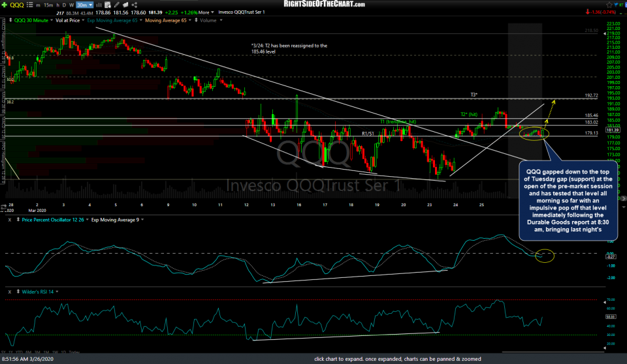Viewport: 627px width, 364px height.
Task: Move the Wilder's RSI pane arrows
Action: 18,292
